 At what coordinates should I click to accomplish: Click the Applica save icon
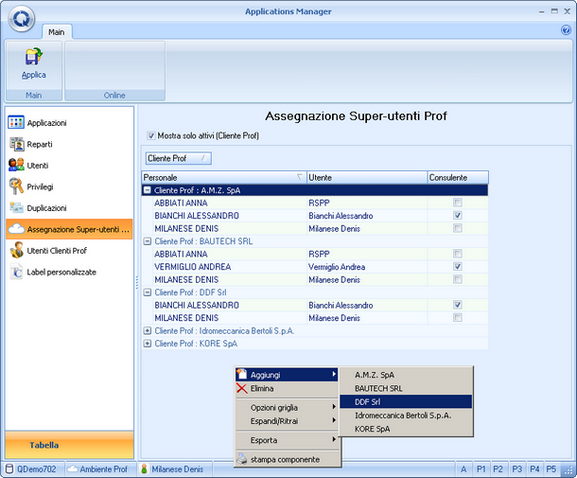point(33,57)
